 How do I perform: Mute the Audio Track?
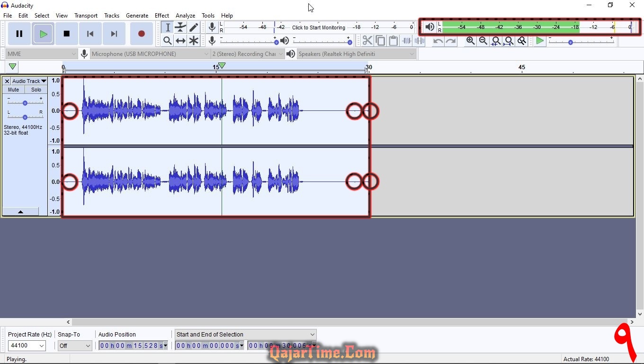(14, 90)
